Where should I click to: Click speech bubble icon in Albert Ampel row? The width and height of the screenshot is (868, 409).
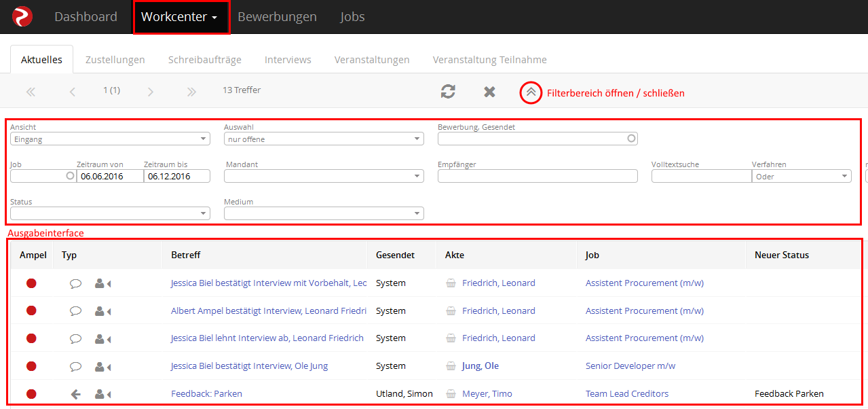pos(75,311)
